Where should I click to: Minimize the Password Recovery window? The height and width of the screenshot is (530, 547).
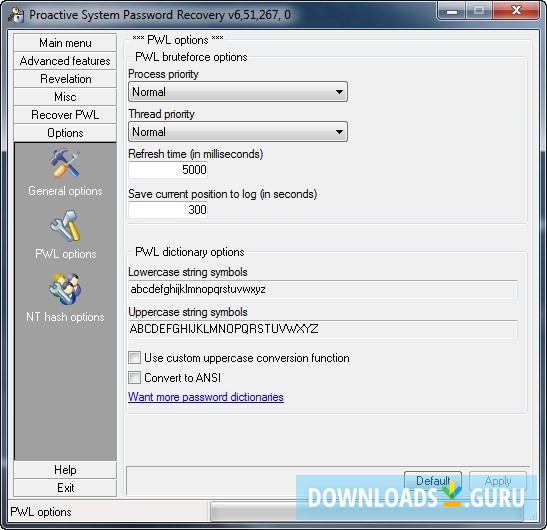(x=452, y=12)
